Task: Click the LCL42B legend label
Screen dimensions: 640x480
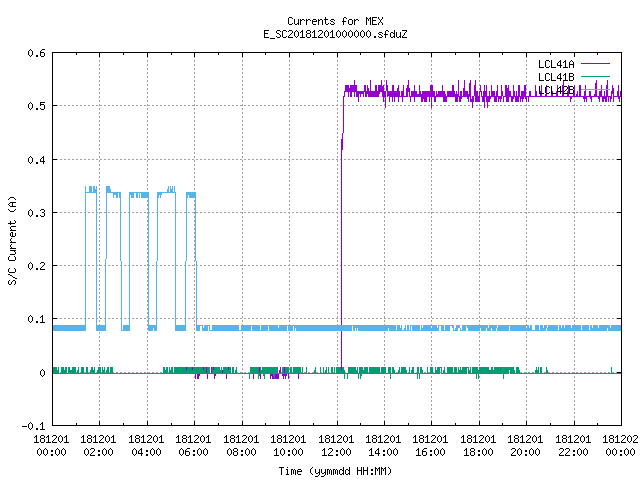Action: pos(556,90)
